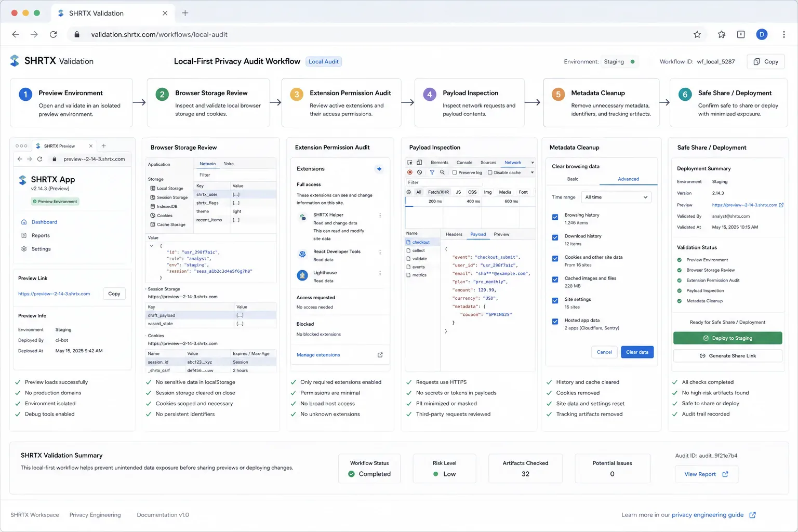Copy the Preview Link URL
The height and width of the screenshot is (532, 798).
114,294
